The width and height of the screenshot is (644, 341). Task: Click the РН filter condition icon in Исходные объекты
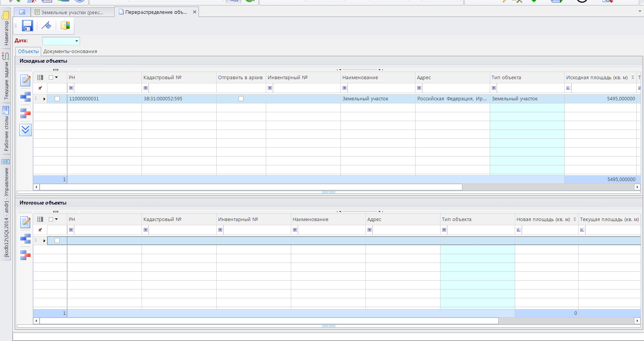[x=71, y=88]
